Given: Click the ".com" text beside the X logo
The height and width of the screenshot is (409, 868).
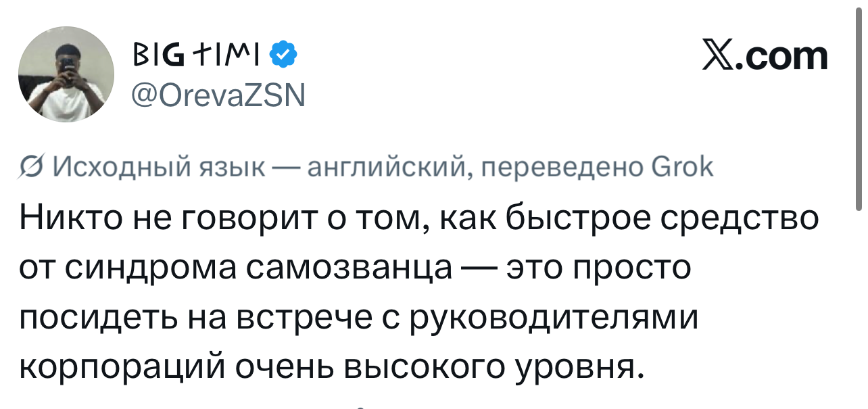Looking at the screenshot, I should (x=783, y=56).
